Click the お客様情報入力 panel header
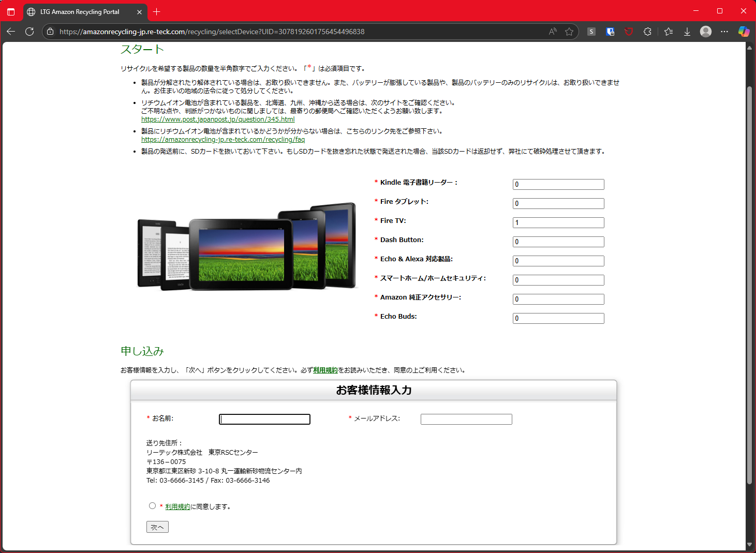 click(374, 390)
